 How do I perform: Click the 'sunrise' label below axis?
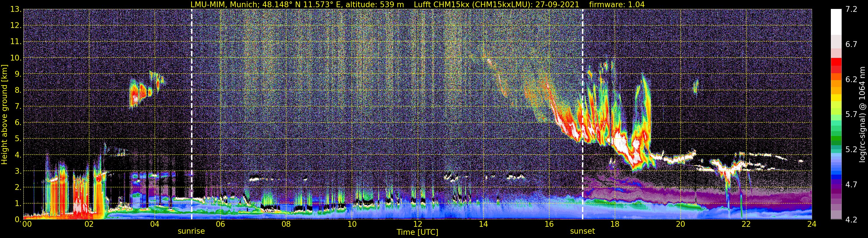point(191,231)
